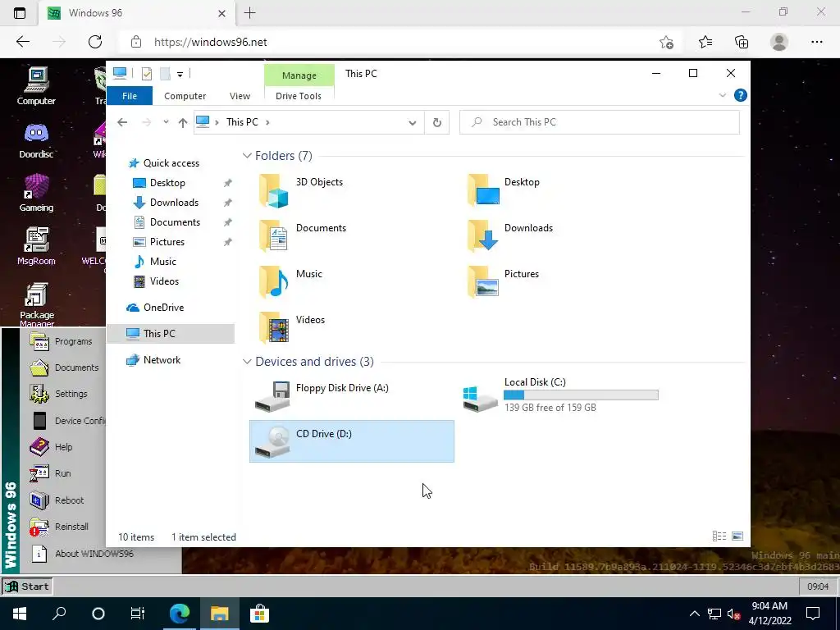Expand the address bar history dropdown

click(412, 123)
